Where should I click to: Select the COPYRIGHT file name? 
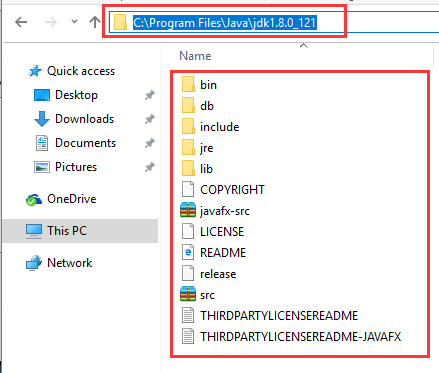[232, 190]
